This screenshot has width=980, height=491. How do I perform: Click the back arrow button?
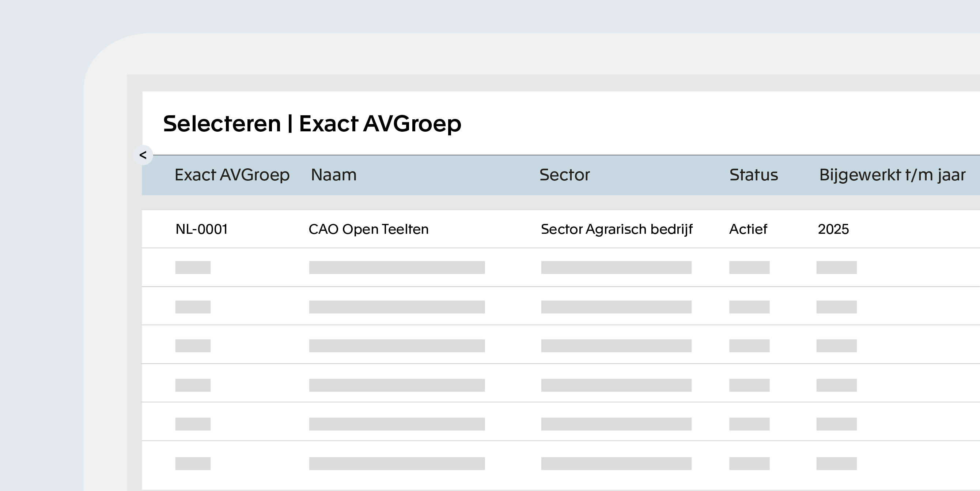click(x=143, y=155)
